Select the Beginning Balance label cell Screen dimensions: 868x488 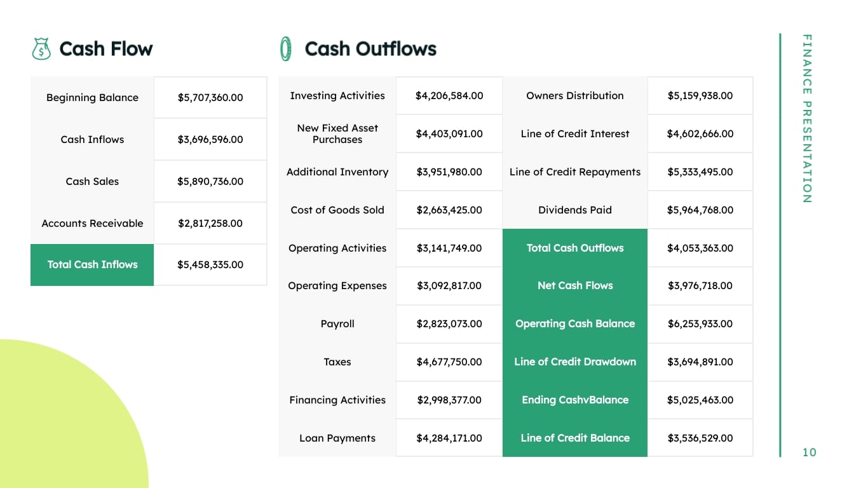tap(92, 98)
